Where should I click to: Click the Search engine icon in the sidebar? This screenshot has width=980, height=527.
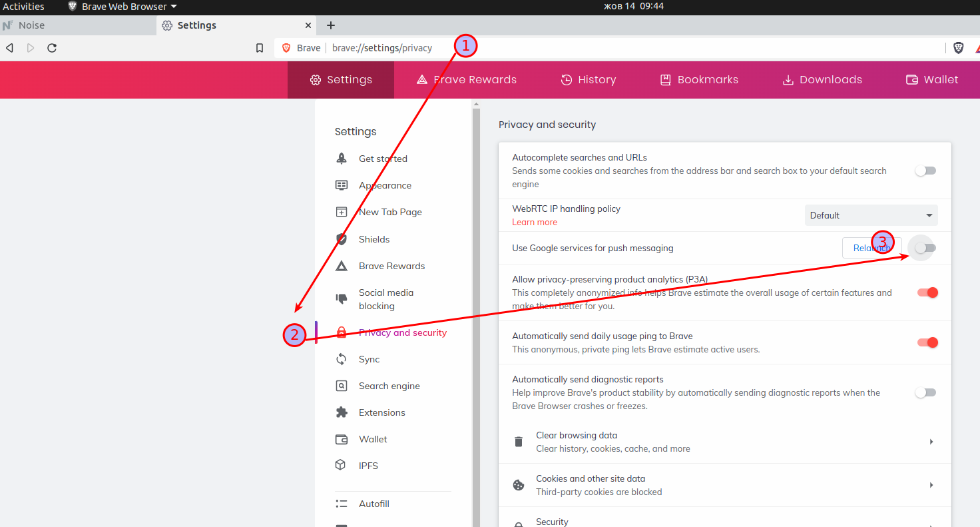(x=342, y=386)
